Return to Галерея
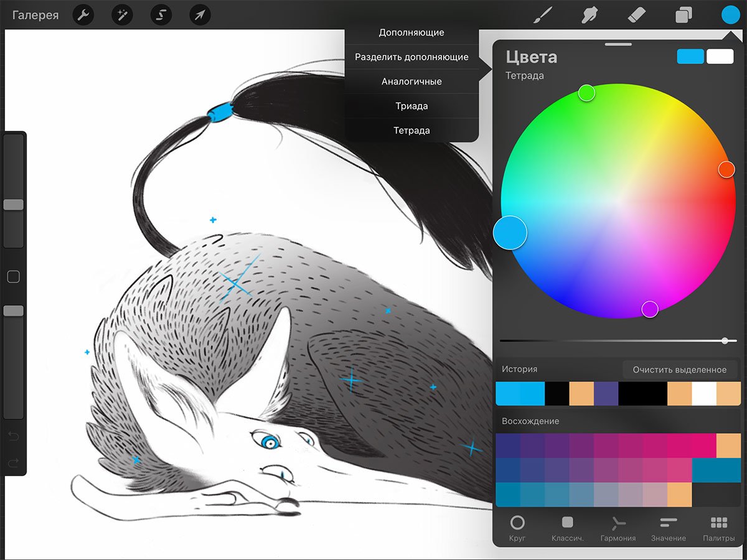The image size is (747, 560). [x=35, y=15]
